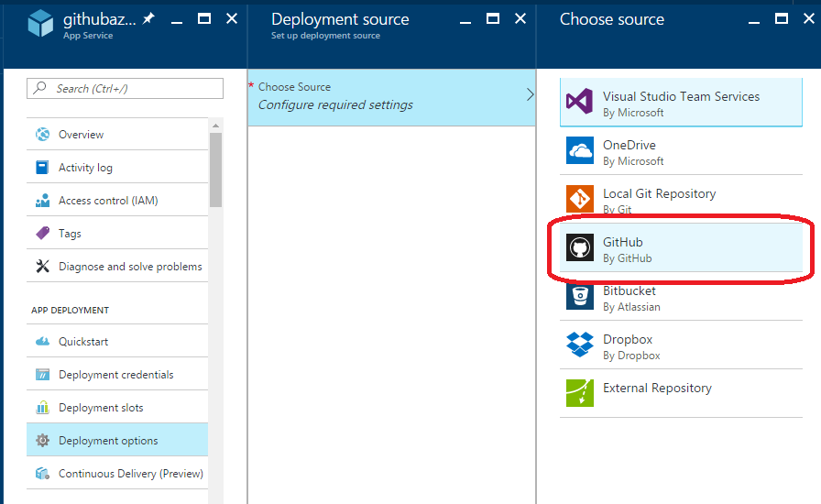Minimize the Choose source blade
This screenshot has height=504, width=821.
(754, 22)
